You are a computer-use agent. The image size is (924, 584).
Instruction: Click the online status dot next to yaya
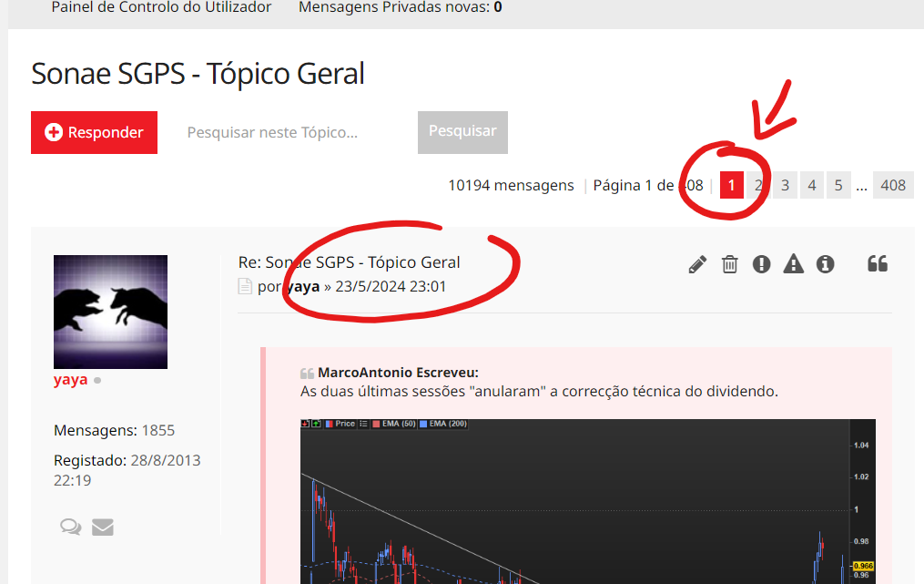click(x=97, y=381)
